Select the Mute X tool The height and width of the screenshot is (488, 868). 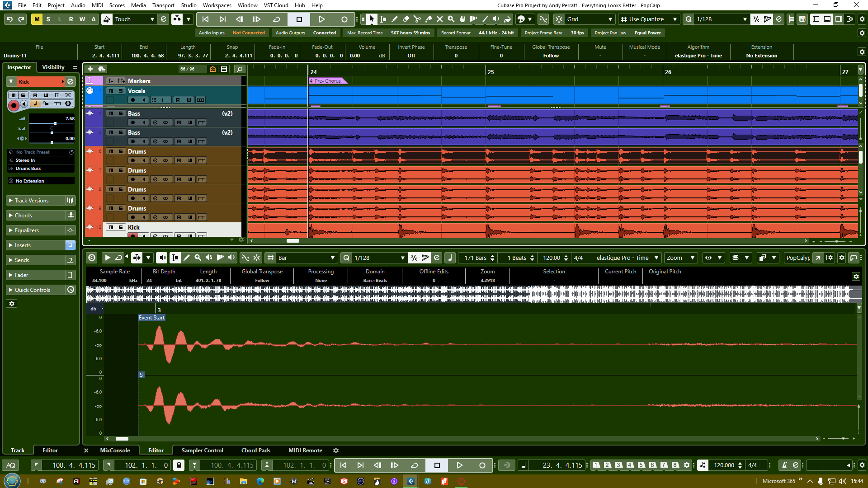[x=439, y=19]
